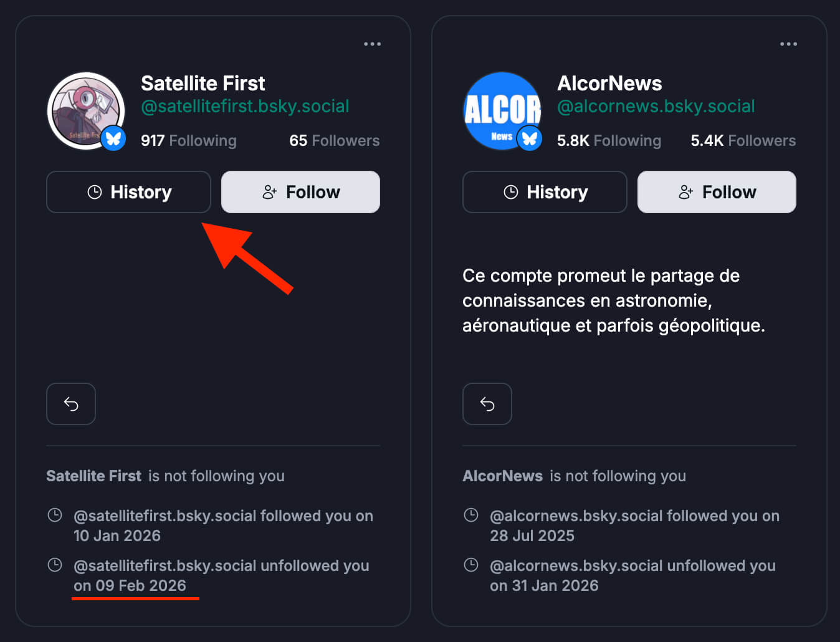Open three-dot menu on Satellite First card
Viewport: 840px width, 642px height.
click(x=372, y=44)
